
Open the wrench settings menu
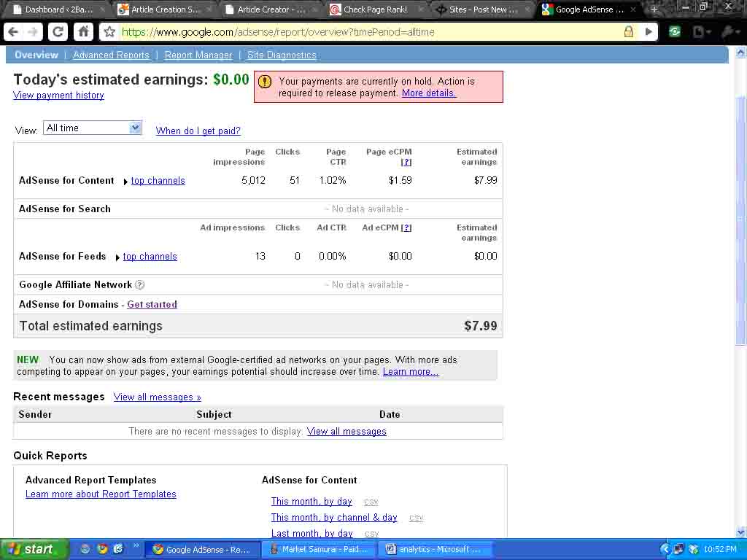730,32
